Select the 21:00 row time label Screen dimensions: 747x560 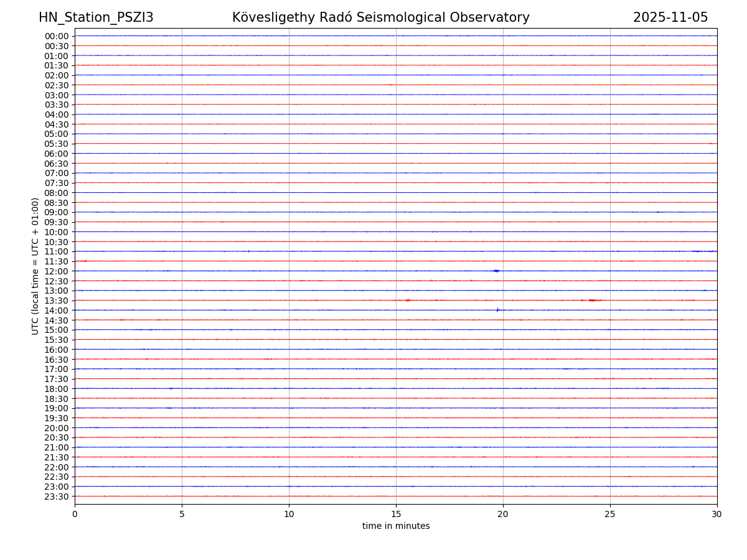[57, 447]
